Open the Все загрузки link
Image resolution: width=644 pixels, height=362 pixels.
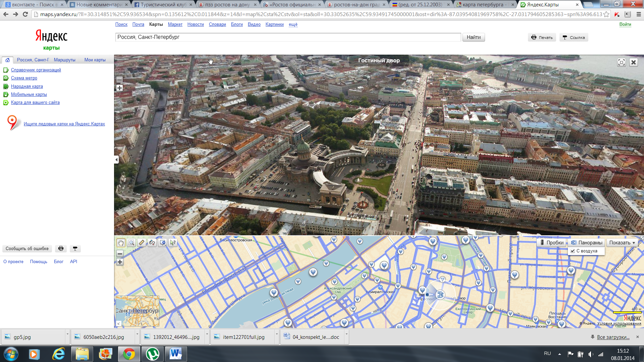[x=613, y=337]
